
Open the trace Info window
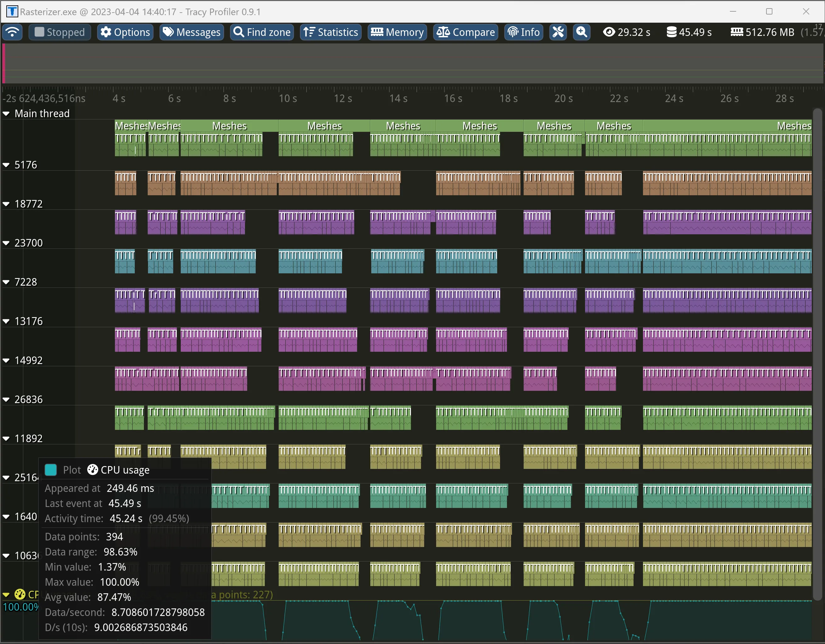point(524,32)
